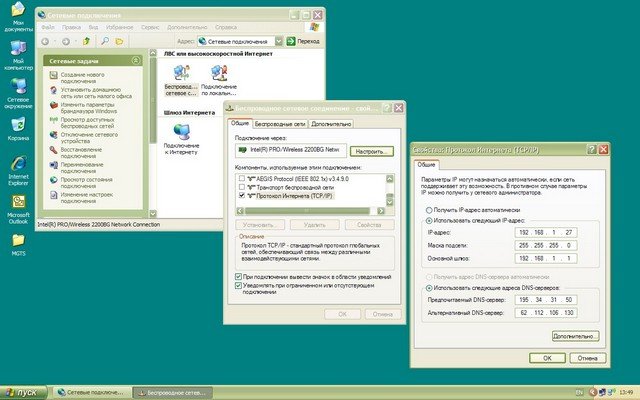Viewport: 640px width, 400px height.
Task: Switch to the Беспроводные сети tab
Action: point(279,124)
